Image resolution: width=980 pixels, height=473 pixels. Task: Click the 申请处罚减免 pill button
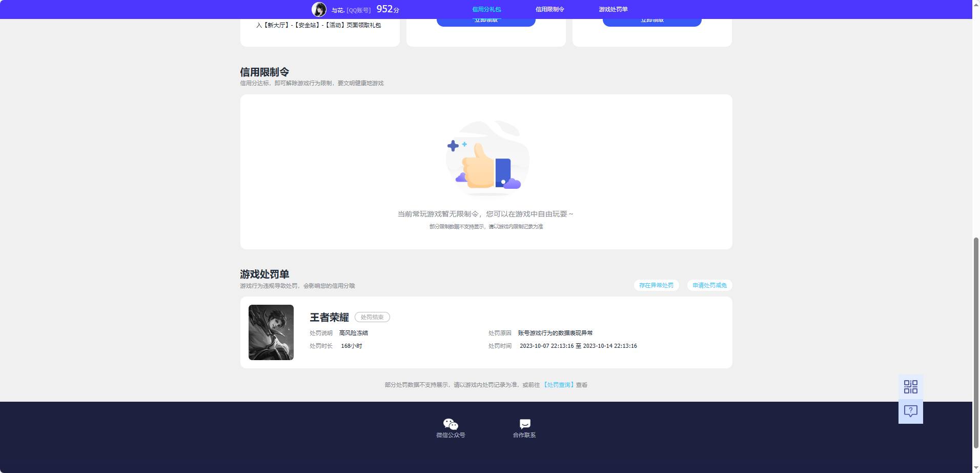click(710, 285)
